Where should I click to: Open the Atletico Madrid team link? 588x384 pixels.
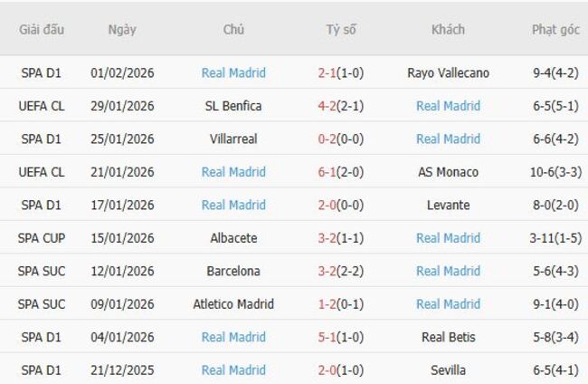click(x=233, y=304)
